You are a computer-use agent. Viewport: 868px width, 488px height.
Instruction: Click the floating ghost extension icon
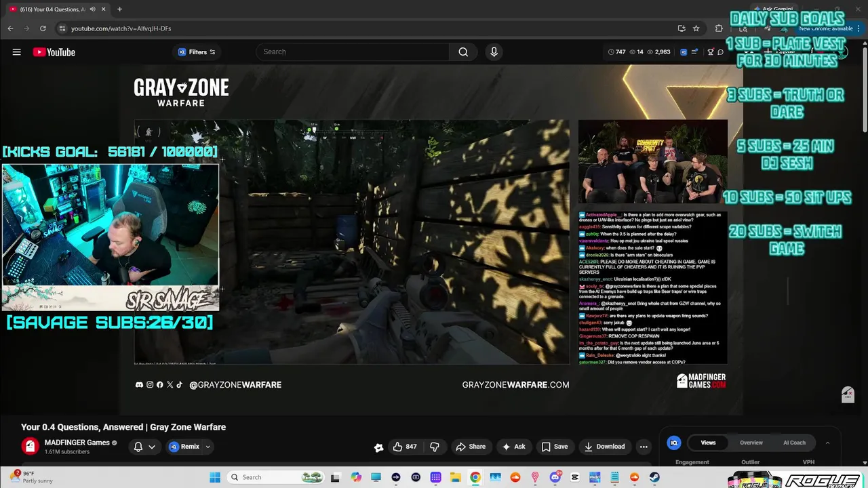pos(848,394)
